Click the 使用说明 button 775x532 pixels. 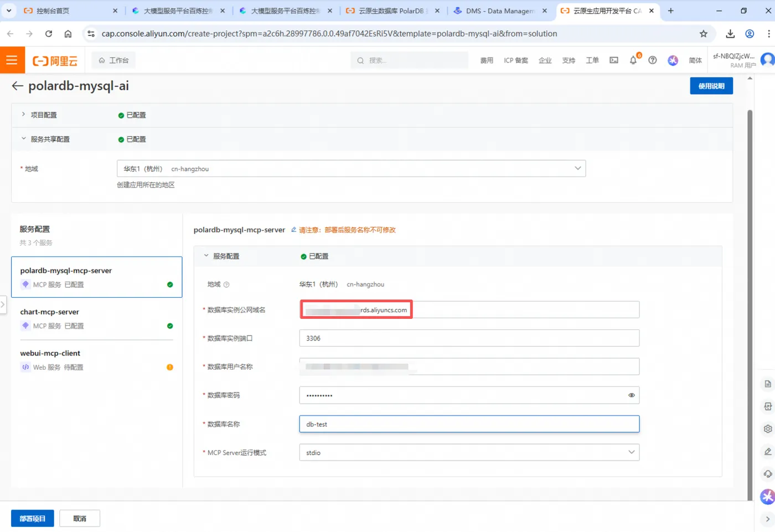tap(711, 86)
